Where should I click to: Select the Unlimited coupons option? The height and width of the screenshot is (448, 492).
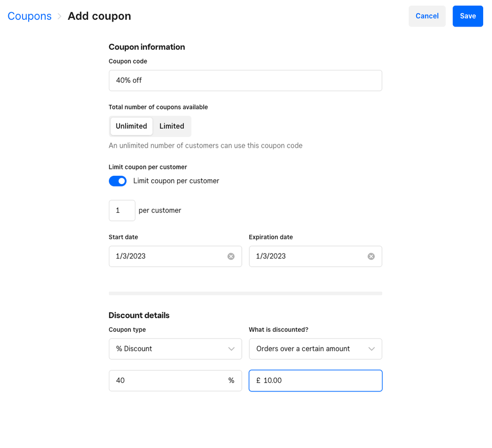[131, 127]
